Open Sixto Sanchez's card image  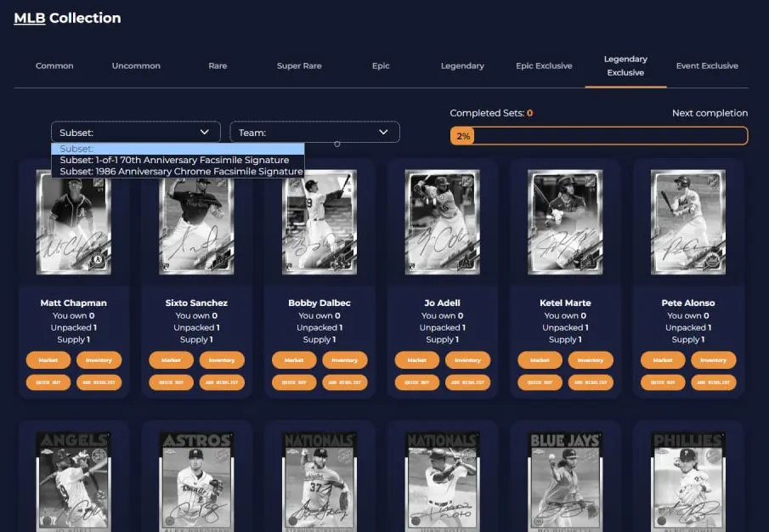196,222
